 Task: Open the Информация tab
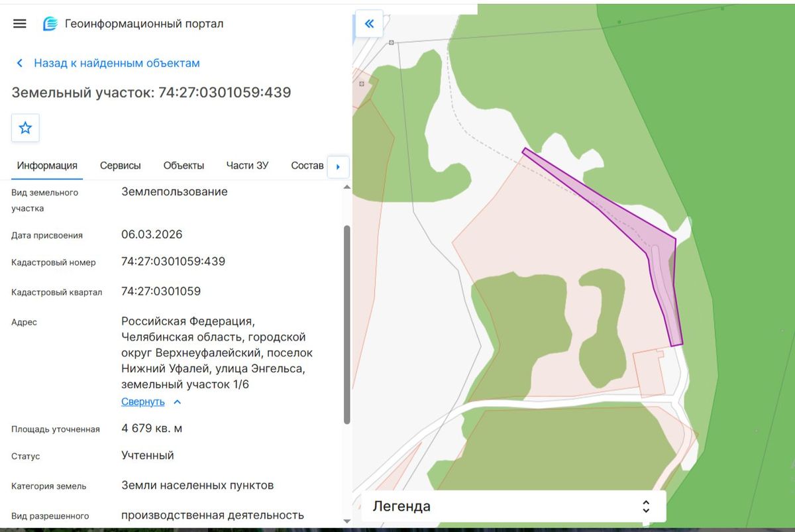pyautogui.click(x=47, y=166)
